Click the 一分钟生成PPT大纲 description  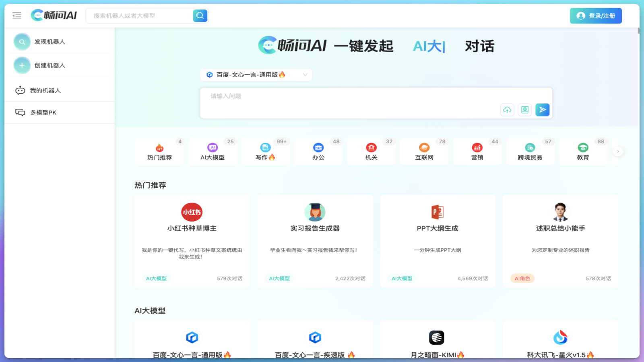438,250
